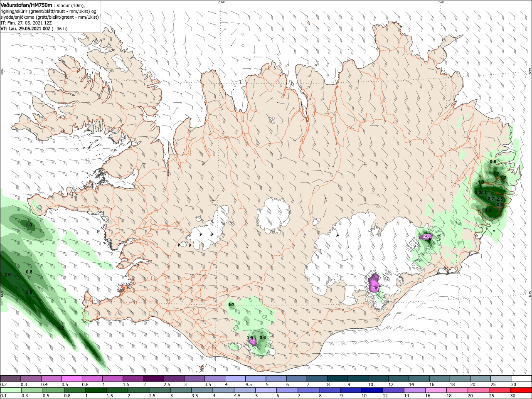Click the 0.8 rainfall value on the map's sea
The height and width of the screenshot is (399, 532).
click(29, 272)
